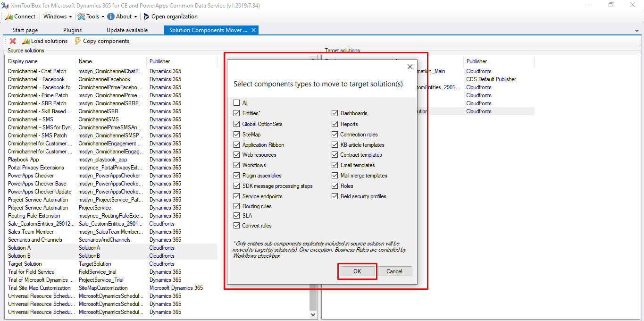Select Sales Team Member row
This screenshot has width=644, height=321.
click(x=111, y=232)
